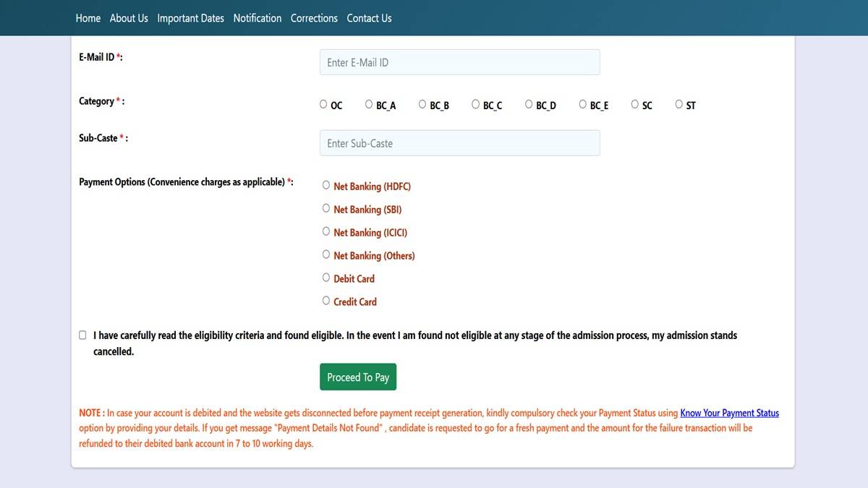The height and width of the screenshot is (488, 868).
Task: Choose ST as the category
Action: point(678,104)
